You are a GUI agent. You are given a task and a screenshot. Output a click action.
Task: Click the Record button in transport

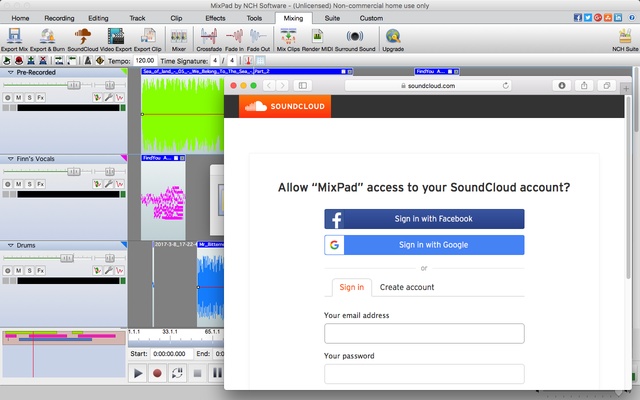[158, 373]
